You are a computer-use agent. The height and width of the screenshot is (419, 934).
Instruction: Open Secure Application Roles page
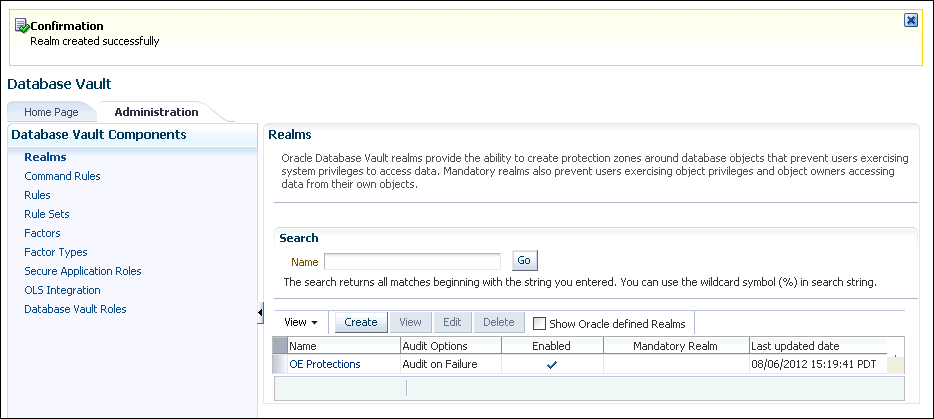coord(83,271)
